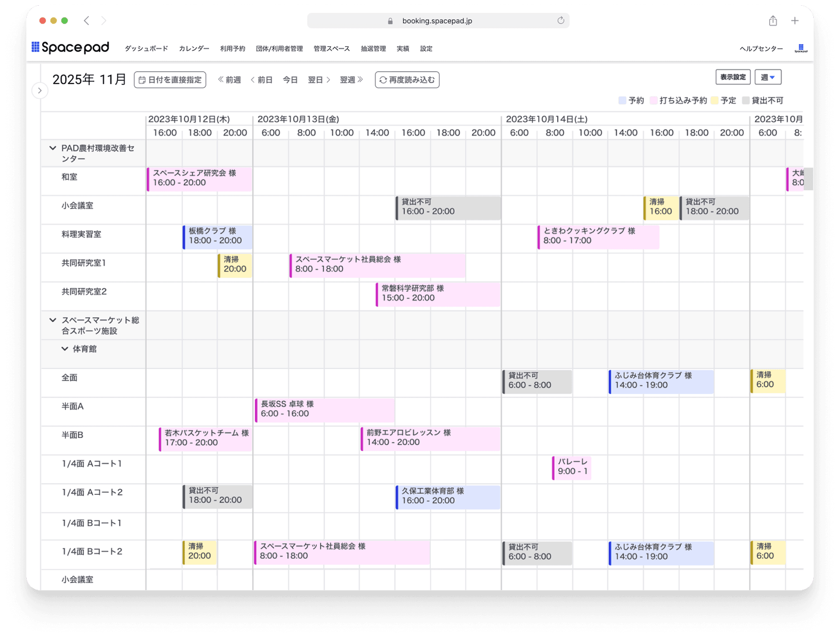Collapse the スペースマーケット総合スポーツ施設 group
840x638 pixels.
click(x=53, y=320)
